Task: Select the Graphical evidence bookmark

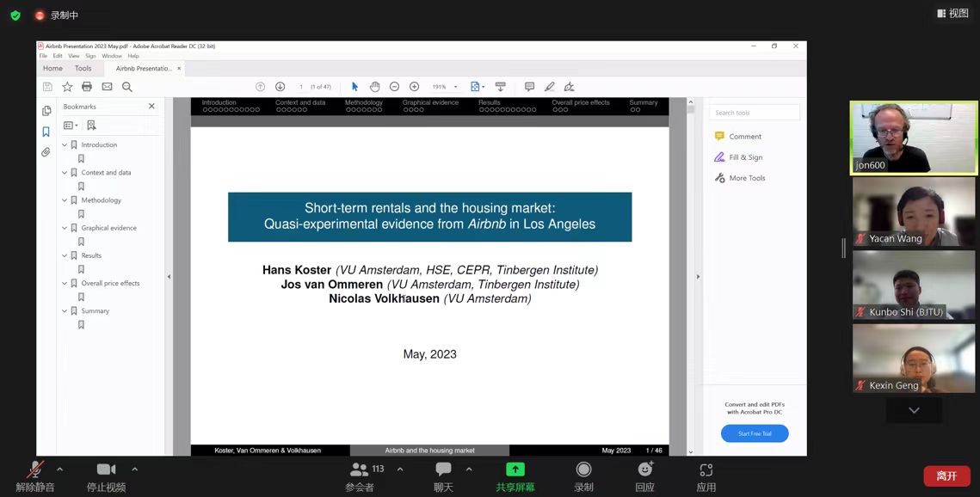Action: coord(108,228)
